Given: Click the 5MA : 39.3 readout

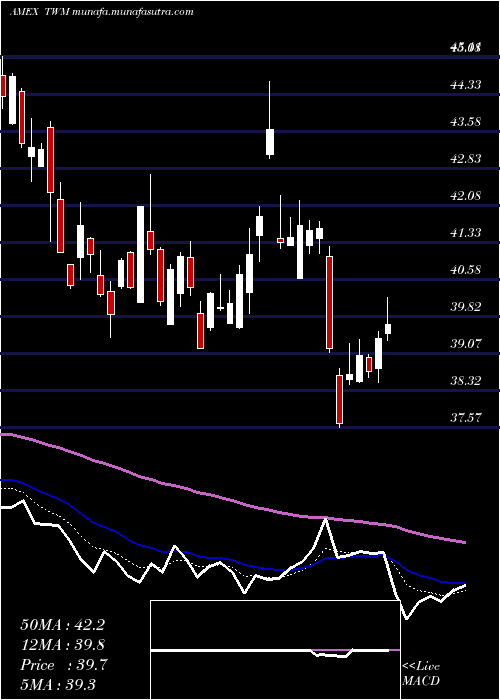Looking at the screenshot, I should point(58,685).
